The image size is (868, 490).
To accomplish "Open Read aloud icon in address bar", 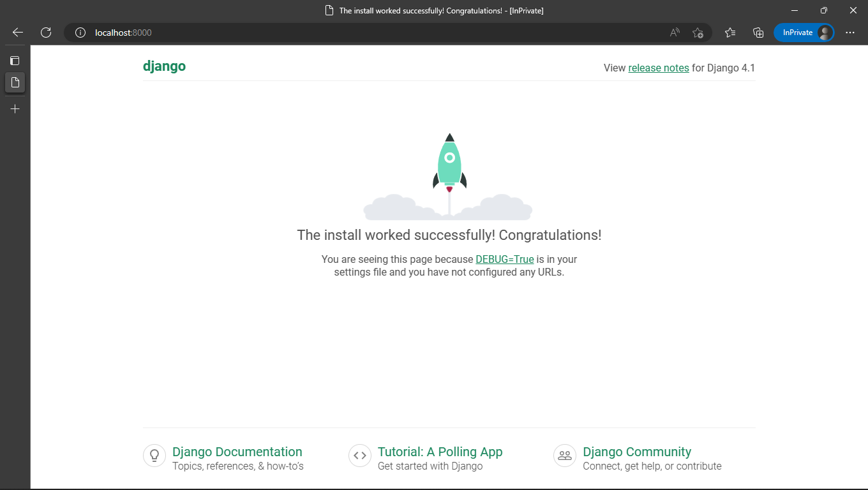I will (x=675, y=33).
